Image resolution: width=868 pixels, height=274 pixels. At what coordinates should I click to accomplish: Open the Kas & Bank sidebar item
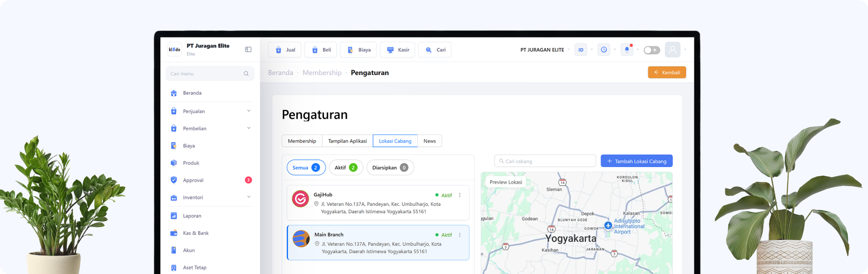(210, 233)
